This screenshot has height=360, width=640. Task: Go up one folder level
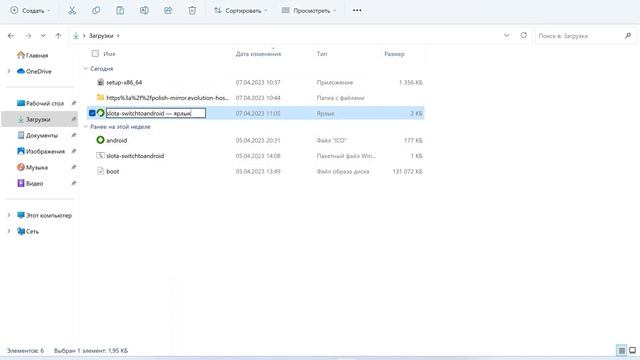[58, 36]
